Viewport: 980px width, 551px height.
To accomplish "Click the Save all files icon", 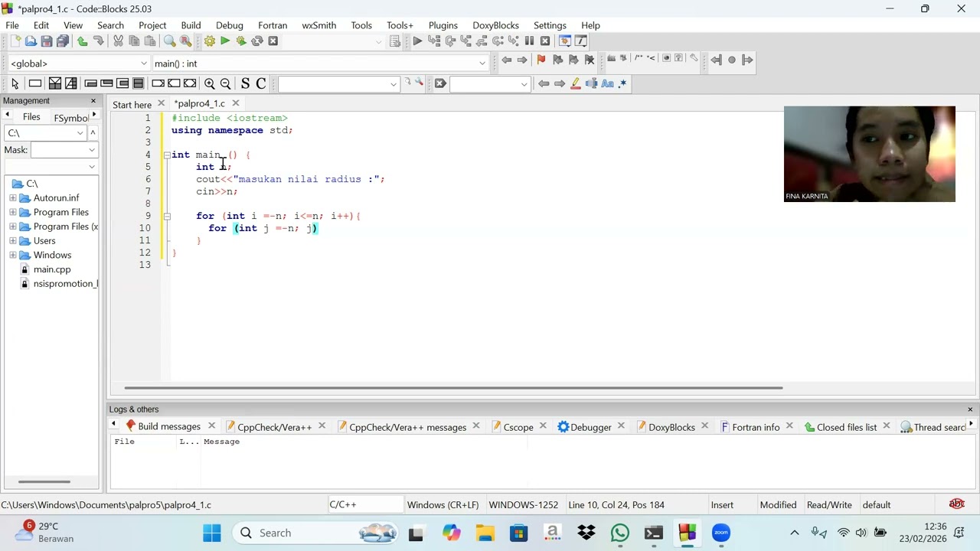I will [63, 41].
